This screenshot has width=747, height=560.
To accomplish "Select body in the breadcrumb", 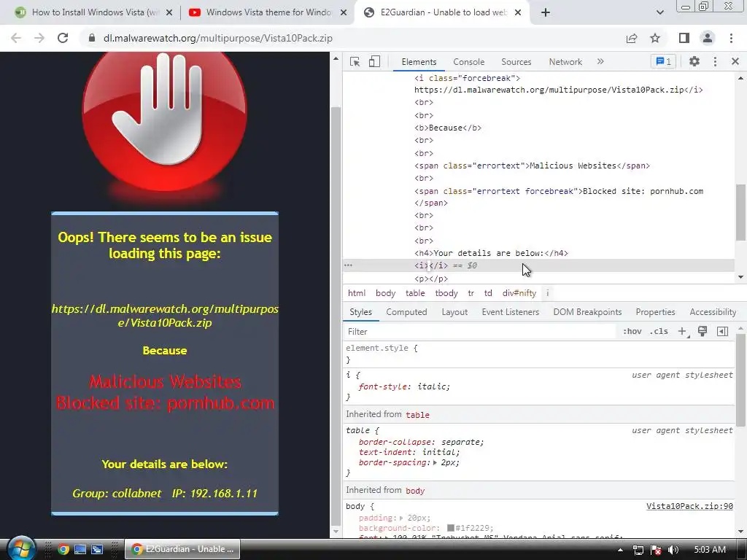I will [x=385, y=293].
